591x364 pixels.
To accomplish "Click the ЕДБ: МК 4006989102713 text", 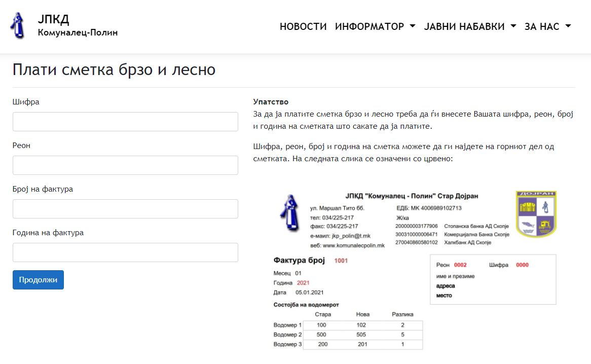I will point(429,208).
